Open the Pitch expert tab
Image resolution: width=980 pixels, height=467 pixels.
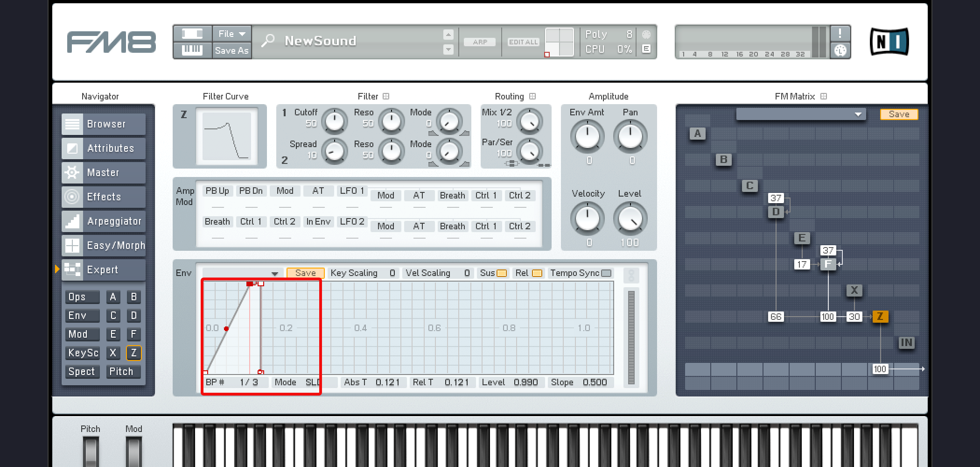click(123, 372)
